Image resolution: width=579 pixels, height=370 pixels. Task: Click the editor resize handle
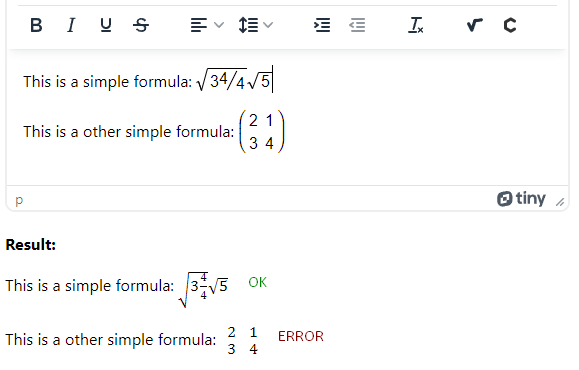[x=560, y=202]
